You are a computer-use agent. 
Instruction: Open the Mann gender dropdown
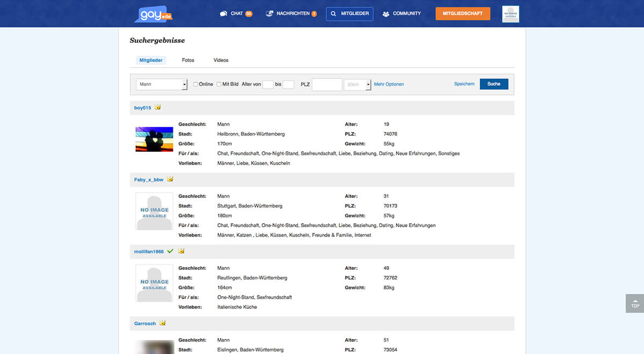pyautogui.click(x=162, y=84)
